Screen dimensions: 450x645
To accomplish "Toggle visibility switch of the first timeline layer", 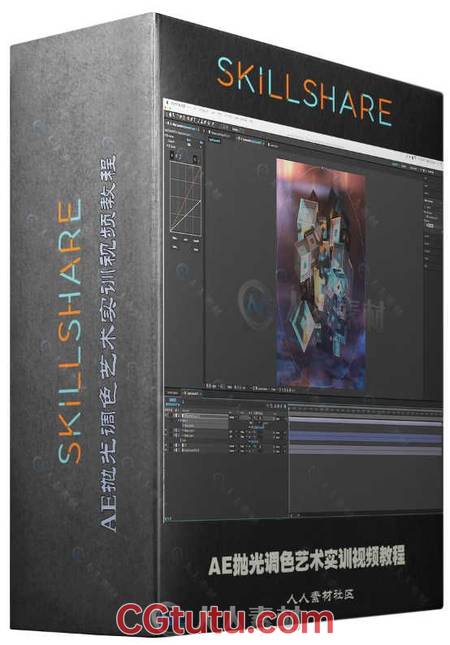I will click(x=167, y=416).
